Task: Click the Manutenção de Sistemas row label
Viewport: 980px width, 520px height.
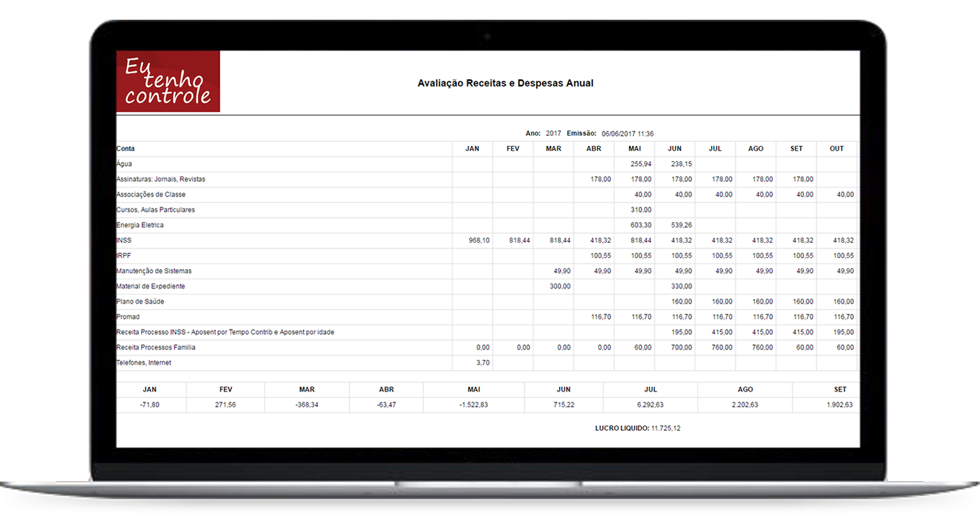Action: click(154, 271)
